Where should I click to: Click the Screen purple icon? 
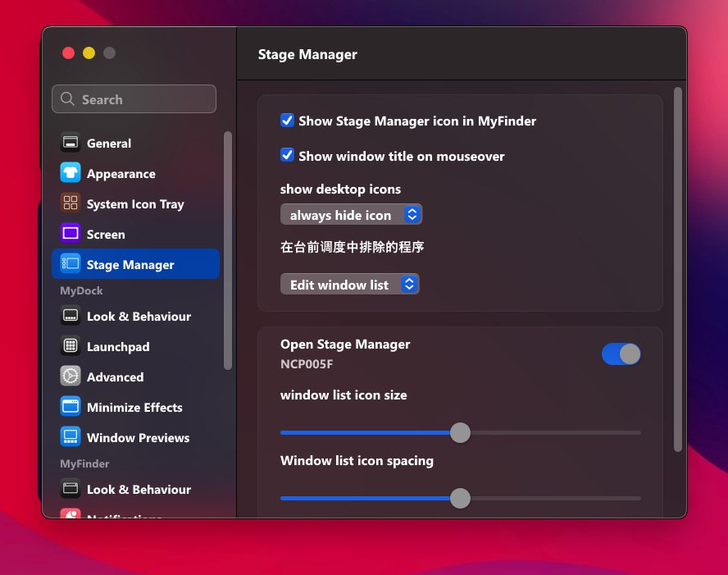(71, 233)
